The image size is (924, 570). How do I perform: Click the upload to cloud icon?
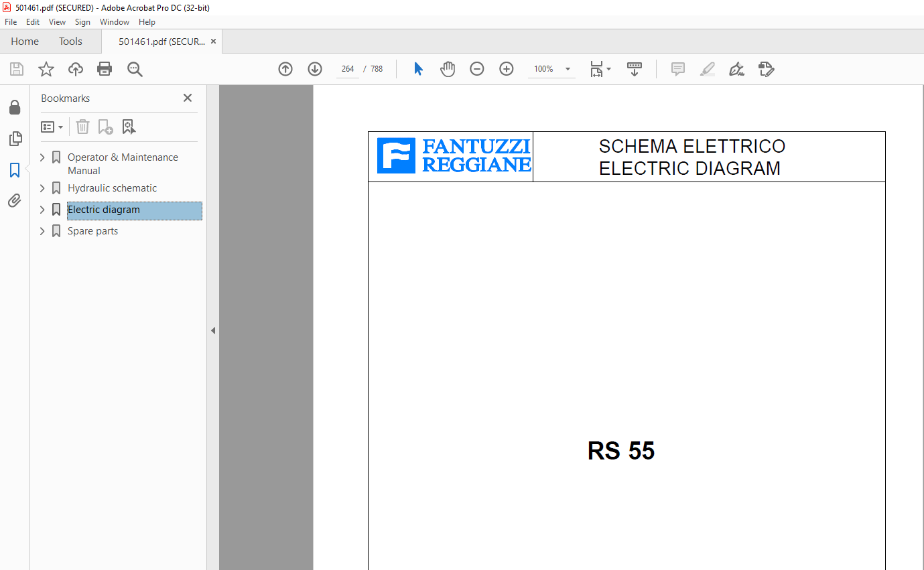[x=76, y=69]
